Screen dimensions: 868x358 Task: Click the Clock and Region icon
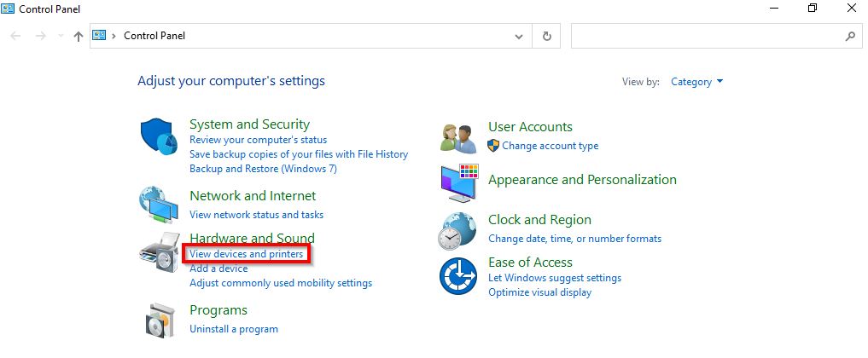(458, 229)
